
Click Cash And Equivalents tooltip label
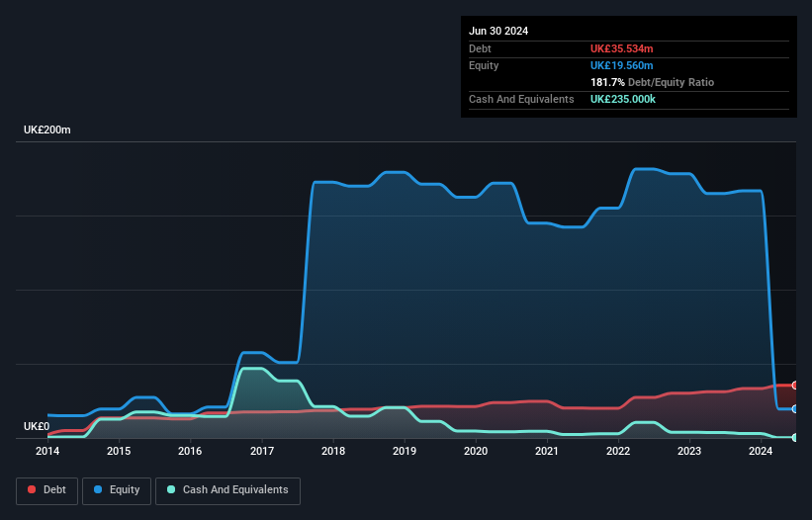tap(521, 99)
